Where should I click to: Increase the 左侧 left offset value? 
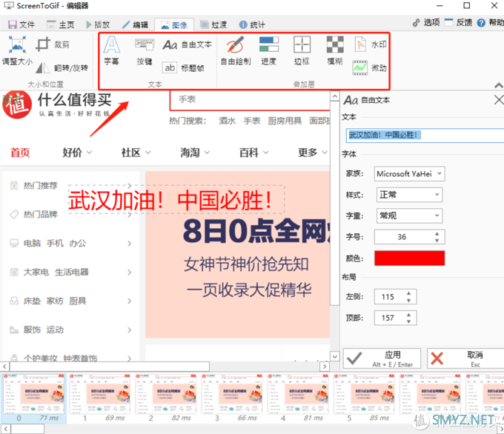(x=408, y=293)
